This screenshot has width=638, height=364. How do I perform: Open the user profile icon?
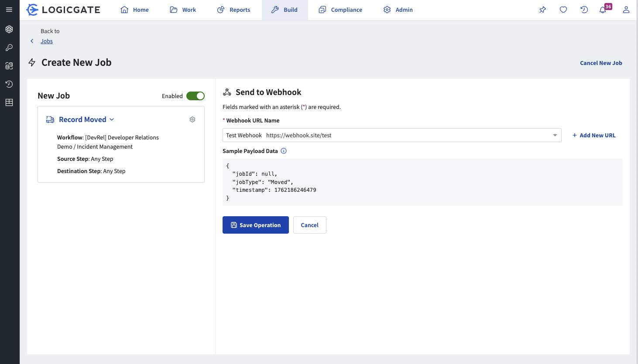pyautogui.click(x=626, y=10)
